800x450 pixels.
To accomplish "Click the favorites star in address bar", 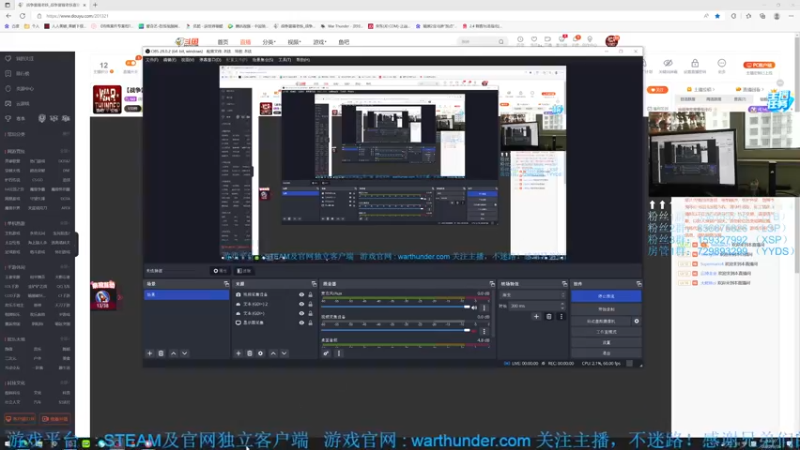I will (x=717, y=16).
